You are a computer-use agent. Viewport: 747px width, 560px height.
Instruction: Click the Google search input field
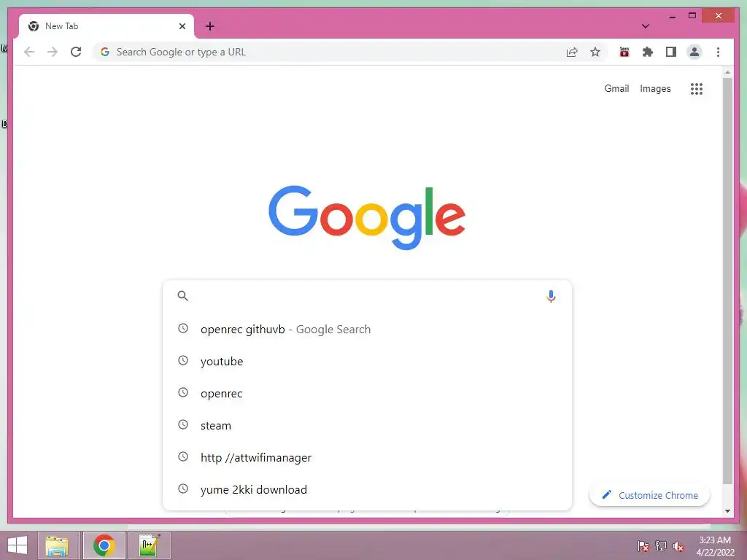point(367,296)
